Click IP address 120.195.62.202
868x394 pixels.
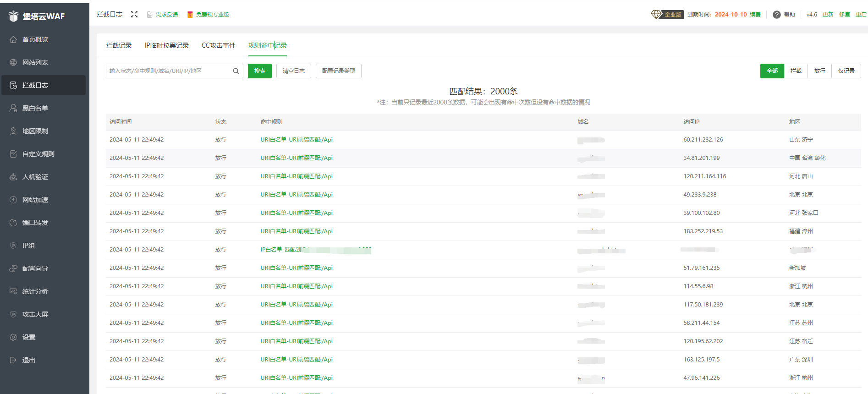703,341
